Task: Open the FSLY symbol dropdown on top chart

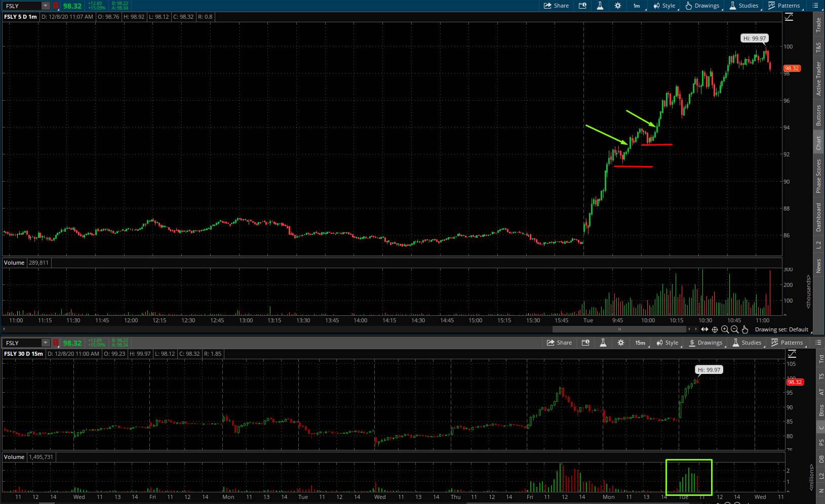Action: click(46, 6)
